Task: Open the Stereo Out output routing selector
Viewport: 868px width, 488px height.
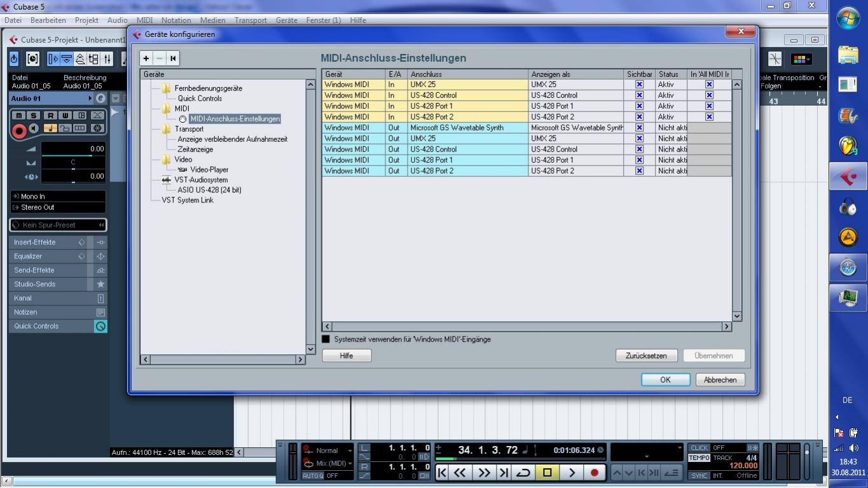Action: point(57,207)
